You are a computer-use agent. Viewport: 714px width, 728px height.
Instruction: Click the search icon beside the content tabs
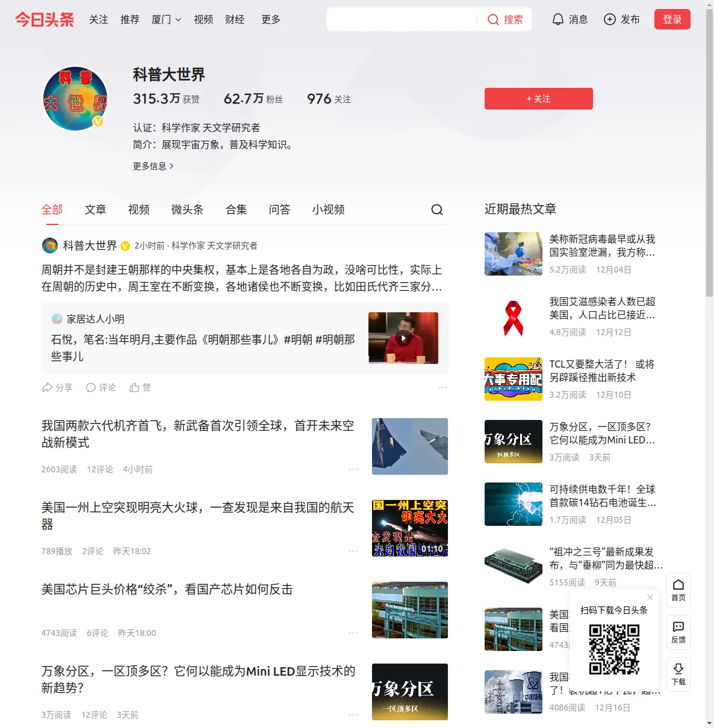[x=437, y=209]
